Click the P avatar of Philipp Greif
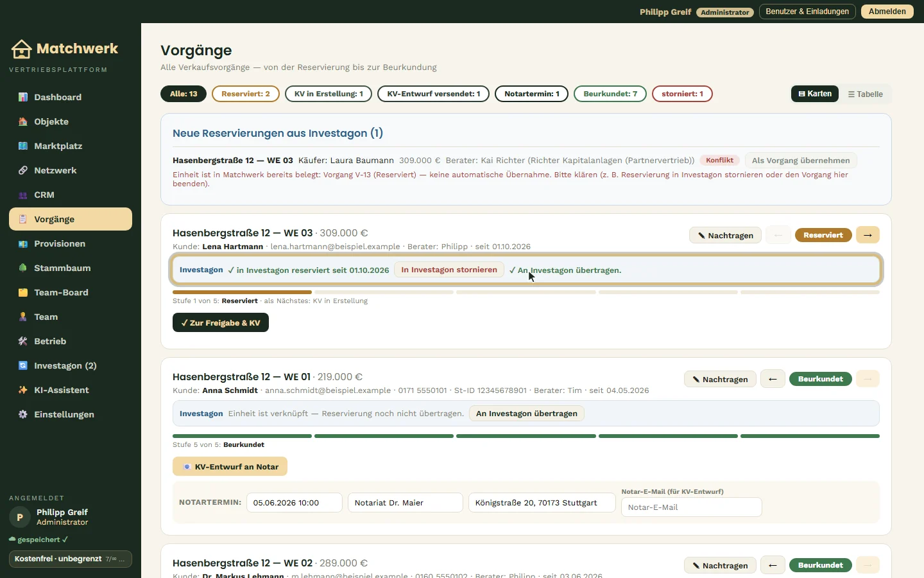The image size is (924, 578). click(20, 517)
